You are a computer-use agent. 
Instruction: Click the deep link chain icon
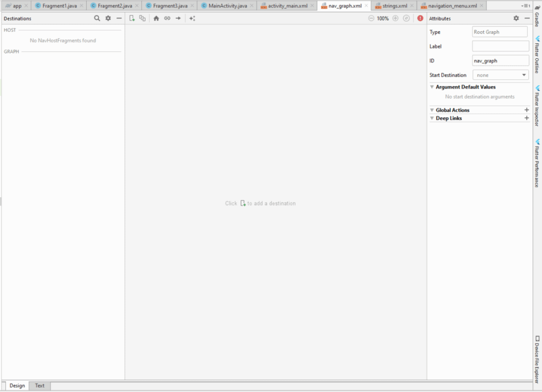pos(167,18)
